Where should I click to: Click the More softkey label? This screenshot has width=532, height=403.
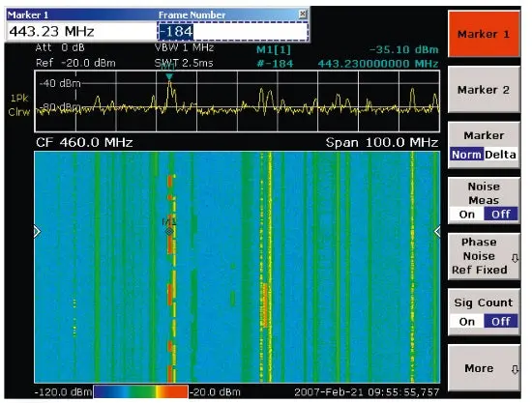pyautogui.click(x=479, y=368)
